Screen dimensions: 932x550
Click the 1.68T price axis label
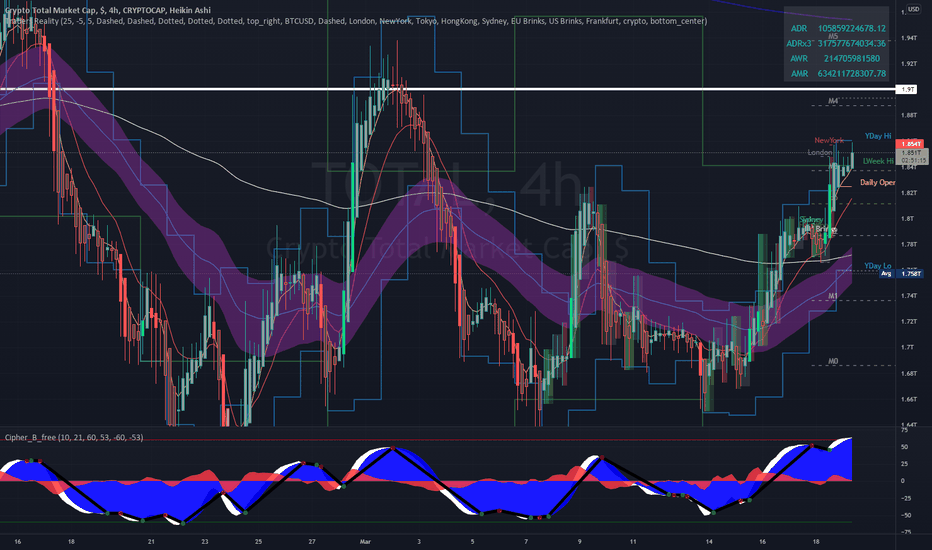pos(908,373)
